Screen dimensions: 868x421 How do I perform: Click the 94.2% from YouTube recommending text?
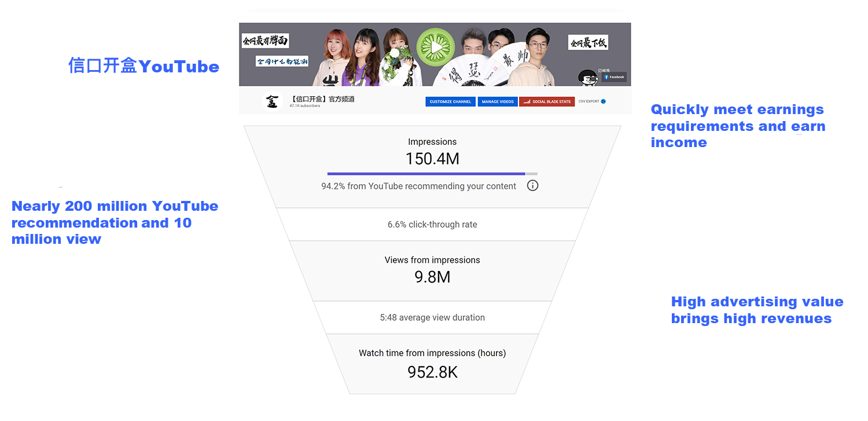tap(419, 186)
